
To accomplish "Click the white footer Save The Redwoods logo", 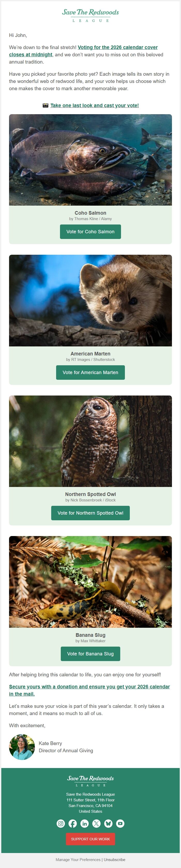I will coord(90,781).
